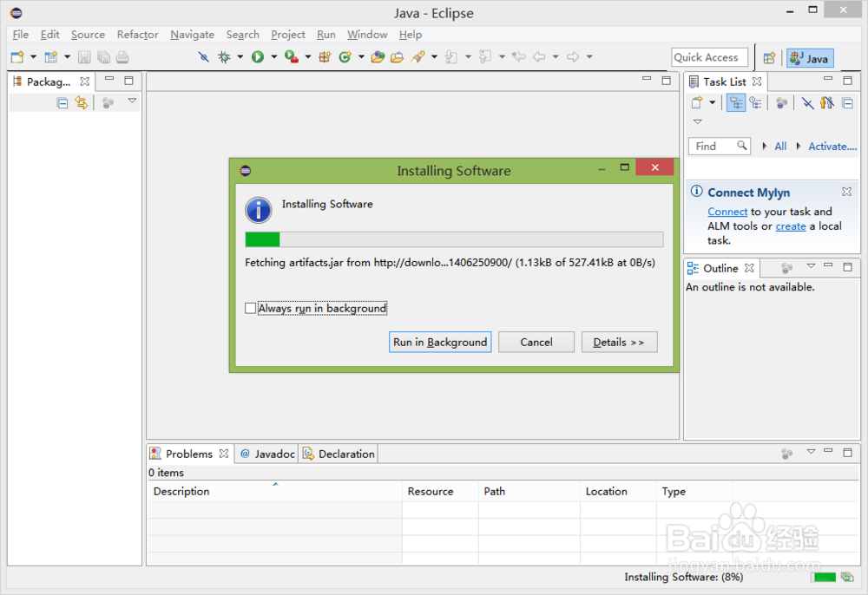This screenshot has width=868, height=595.
Task: Open the Run dropdown arrow
Action: click(x=273, y=57)
